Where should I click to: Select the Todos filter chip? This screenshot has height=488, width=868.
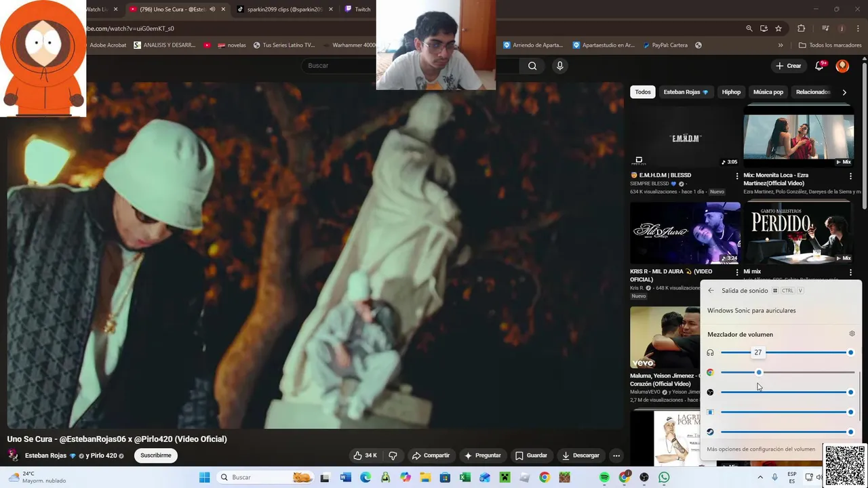643,92
